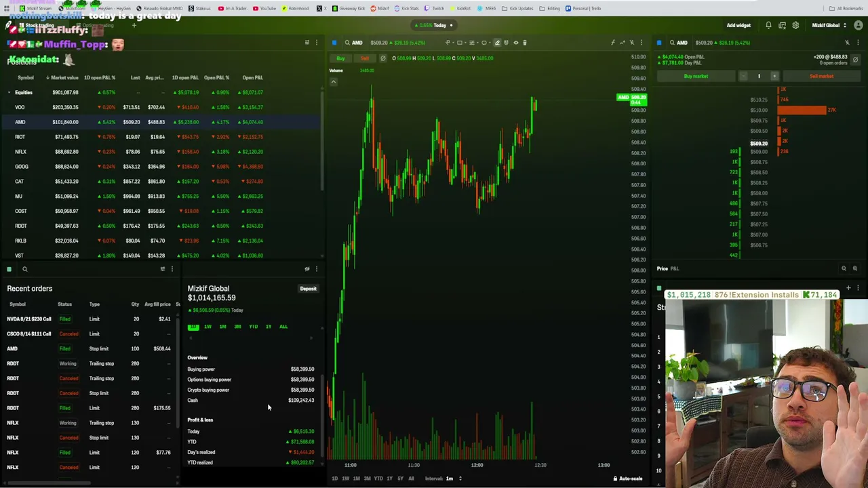Select the highlighted pencil drawing tool
The width and height of the screenshot is (868, 488).
(x=497, y=43)
